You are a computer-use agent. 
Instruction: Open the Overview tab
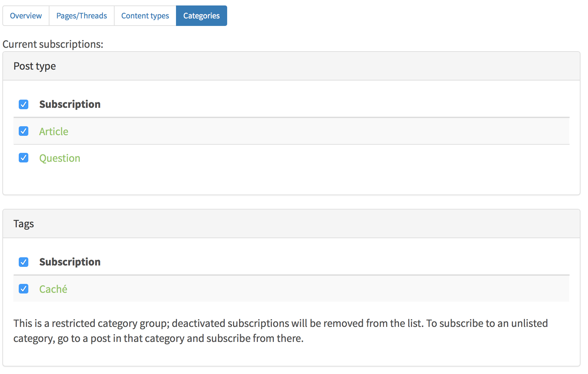pyautogui.click(x=26, y=16)
